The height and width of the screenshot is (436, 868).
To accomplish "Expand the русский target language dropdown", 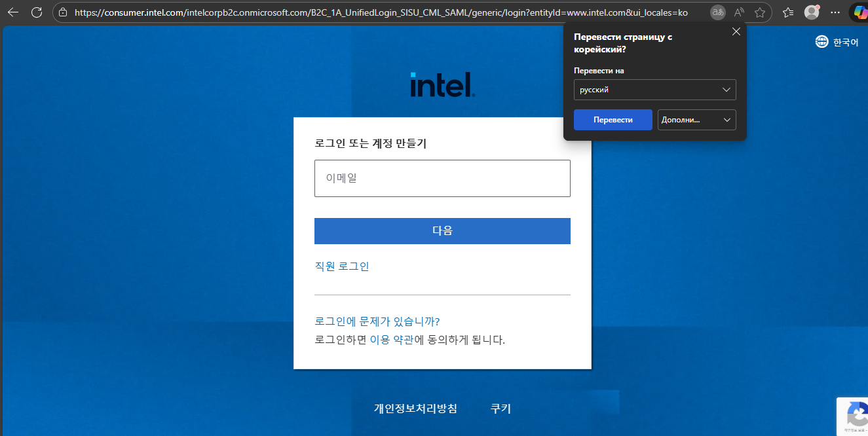I will (655, 90).
